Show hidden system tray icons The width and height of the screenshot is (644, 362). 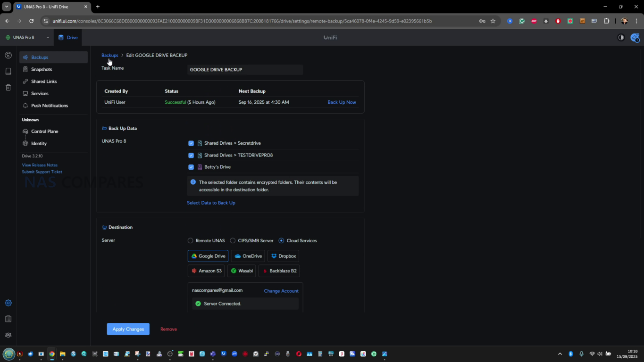click(x=560, y=354)
